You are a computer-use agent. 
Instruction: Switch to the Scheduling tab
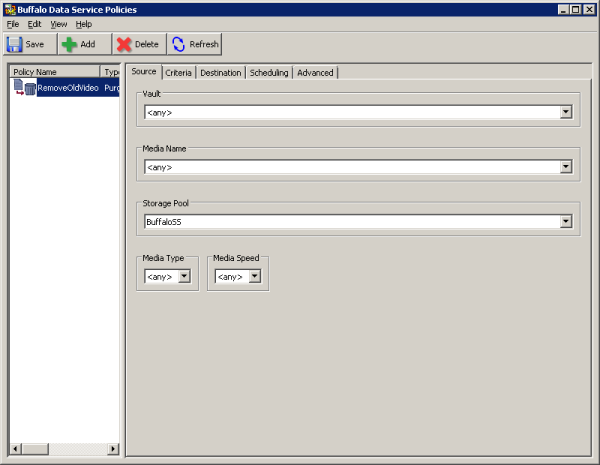[269, 73]
